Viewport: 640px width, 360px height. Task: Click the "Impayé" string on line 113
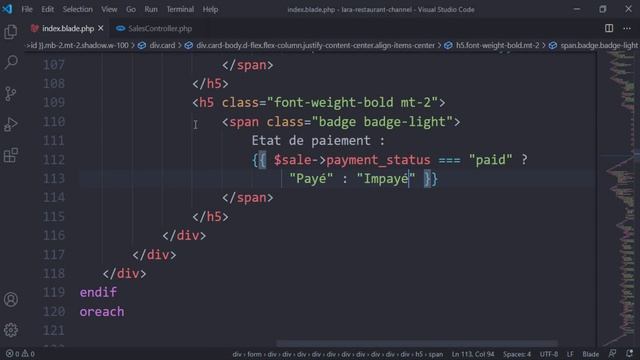tap(386, 179)
